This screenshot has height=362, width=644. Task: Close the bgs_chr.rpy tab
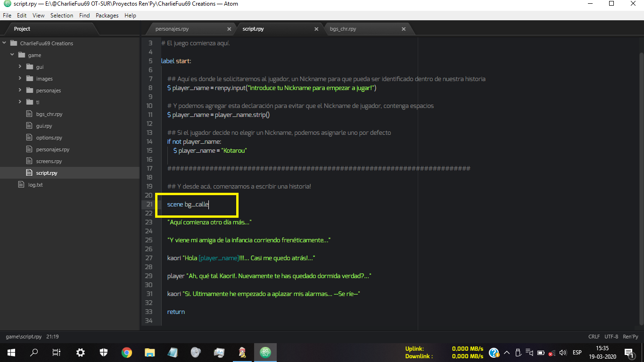[x=404, y=29]
